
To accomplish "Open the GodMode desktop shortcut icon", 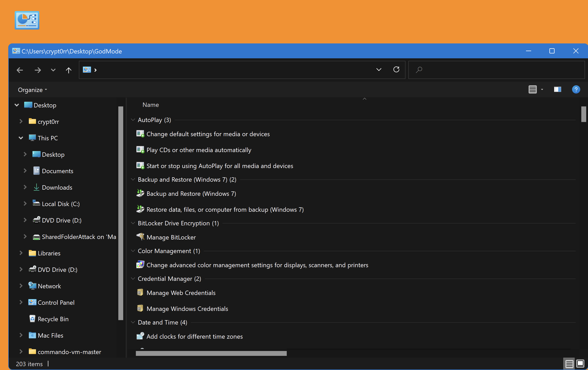I will [27, 20].
